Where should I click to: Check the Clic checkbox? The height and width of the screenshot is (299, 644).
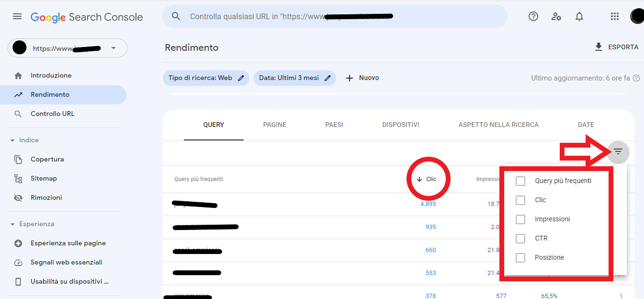click(x=520, y=200)
